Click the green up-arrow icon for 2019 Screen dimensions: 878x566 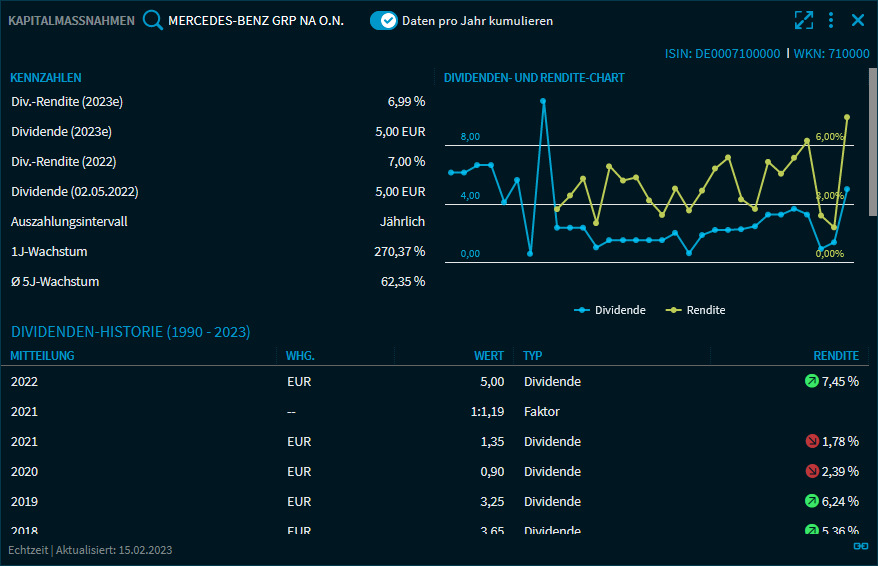click(811, 501)
